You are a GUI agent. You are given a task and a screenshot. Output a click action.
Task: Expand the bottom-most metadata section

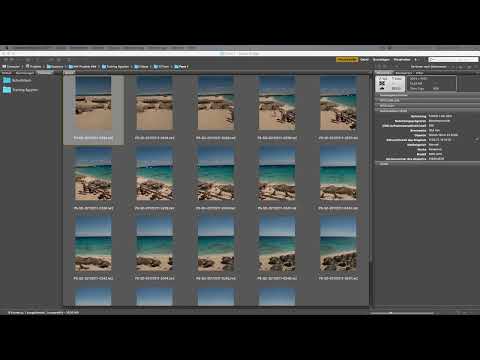pyautogui.click(x=428, y=164)
